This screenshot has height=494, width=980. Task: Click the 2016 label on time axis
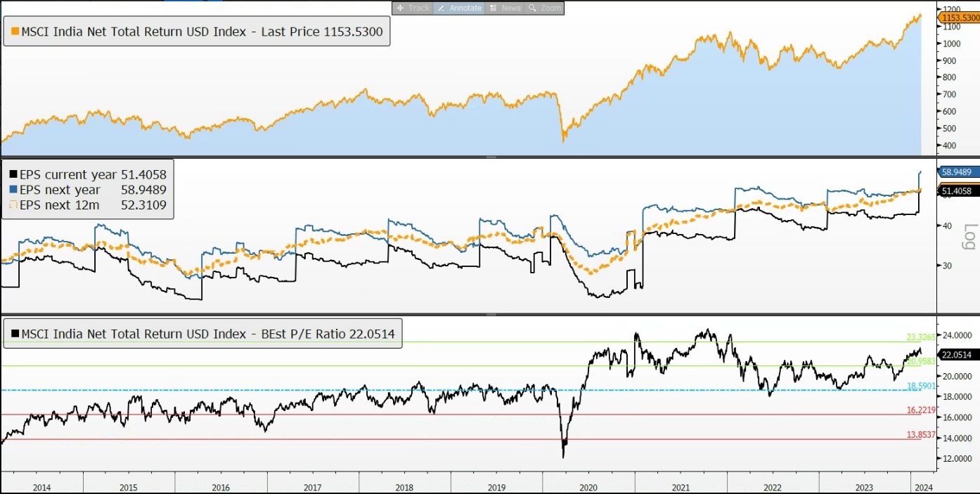[221, 487]
